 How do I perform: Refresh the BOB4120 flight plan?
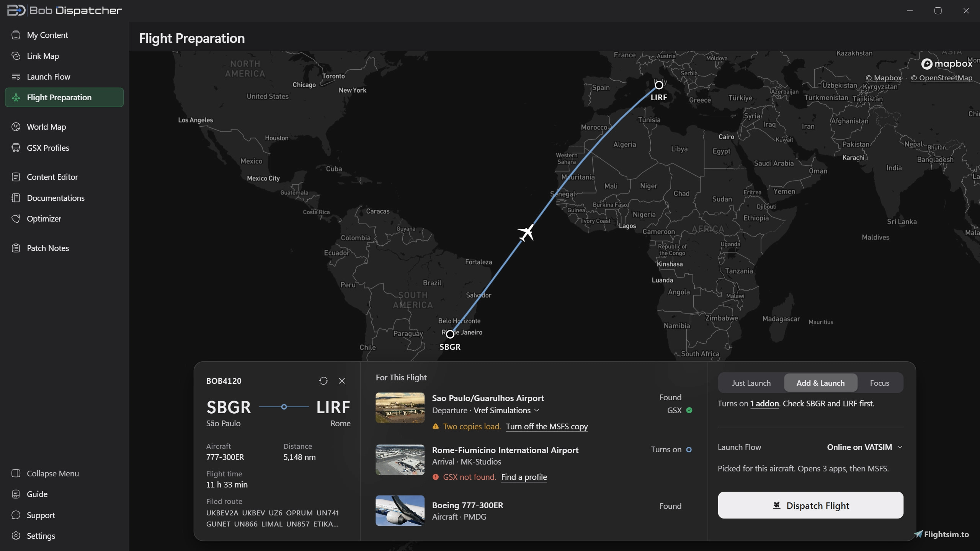[323, 381]
